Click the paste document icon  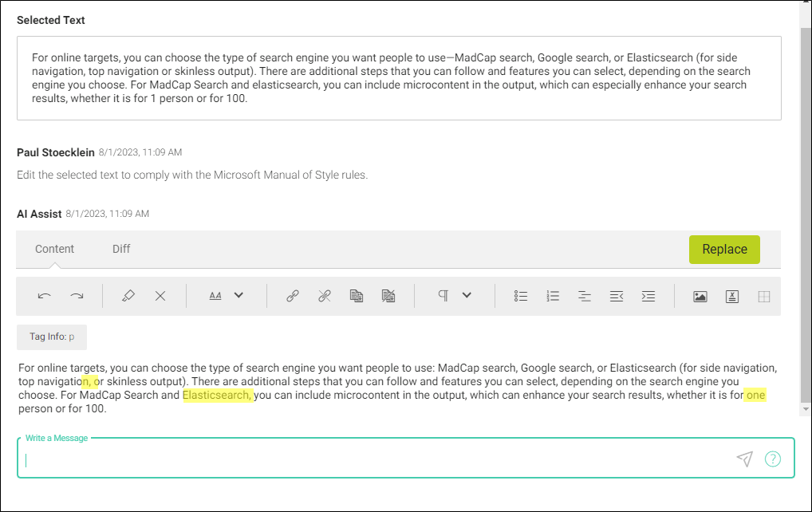tap(357, 296)
